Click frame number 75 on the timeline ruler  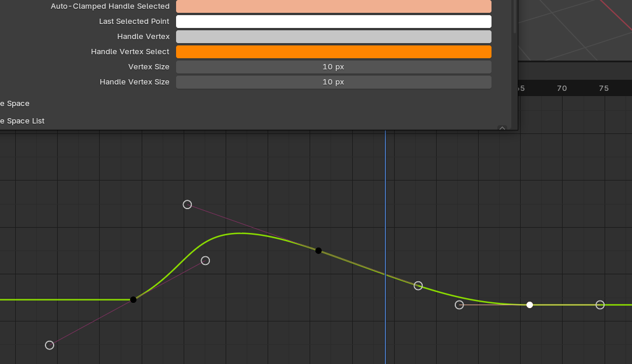(604, 88)
